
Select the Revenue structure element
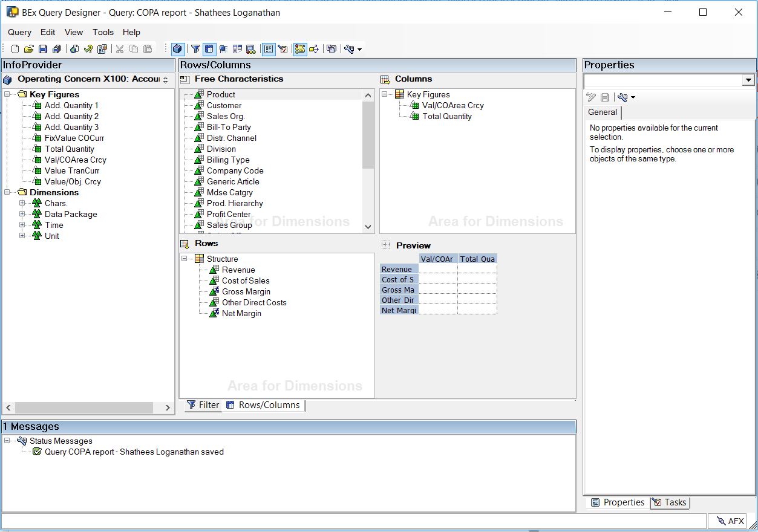pyautogui.click(x=240, y=270)
